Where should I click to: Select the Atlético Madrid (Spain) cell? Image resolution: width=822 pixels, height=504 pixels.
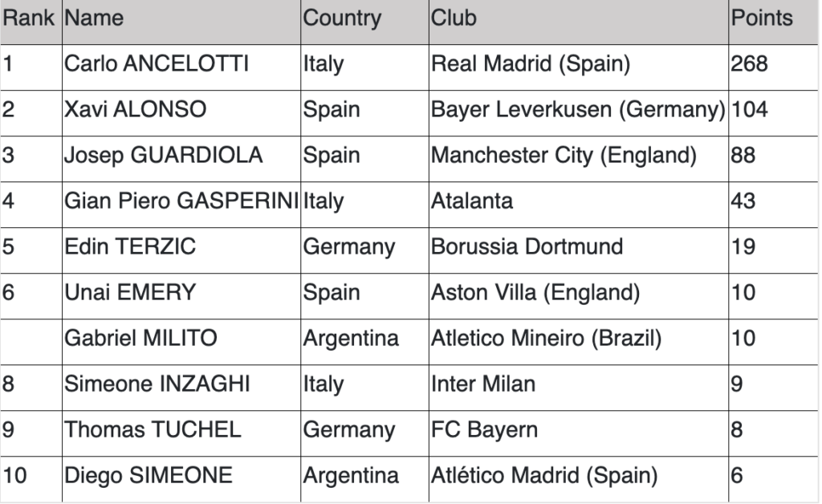pyautogui.click(x=579, y=479)
